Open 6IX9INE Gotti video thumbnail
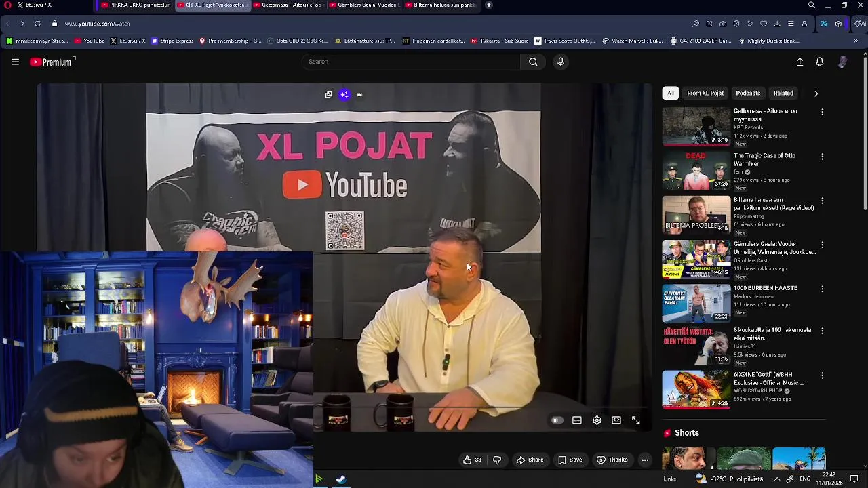The image size is (868, 488). click(696, 390)
